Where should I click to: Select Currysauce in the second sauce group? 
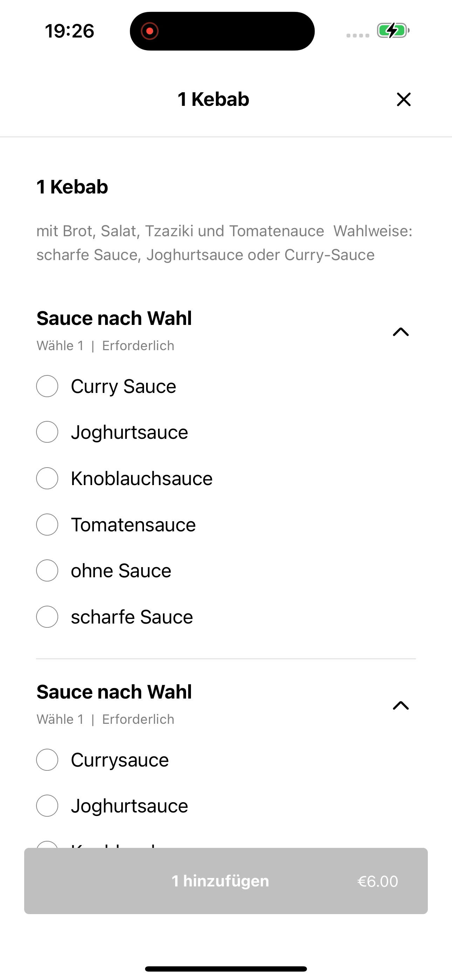(47, 760)
